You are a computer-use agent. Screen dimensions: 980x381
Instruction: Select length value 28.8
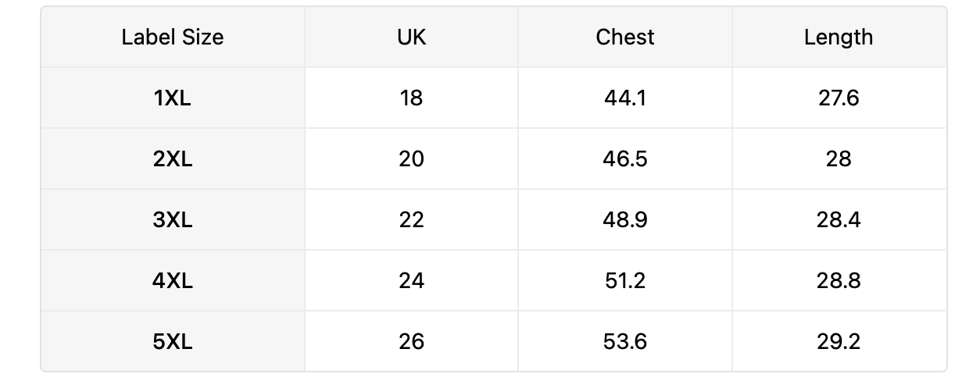[839, 280]
